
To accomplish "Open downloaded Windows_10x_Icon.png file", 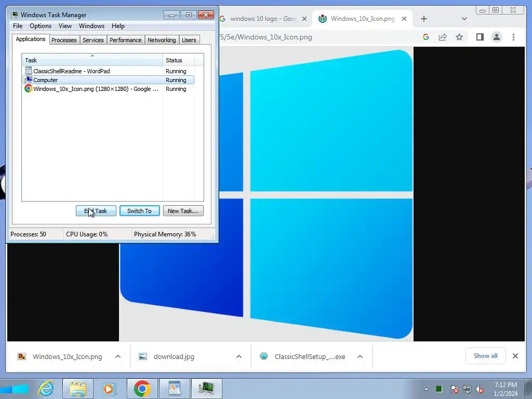I will pyautogui.click(x=67, y=356).
